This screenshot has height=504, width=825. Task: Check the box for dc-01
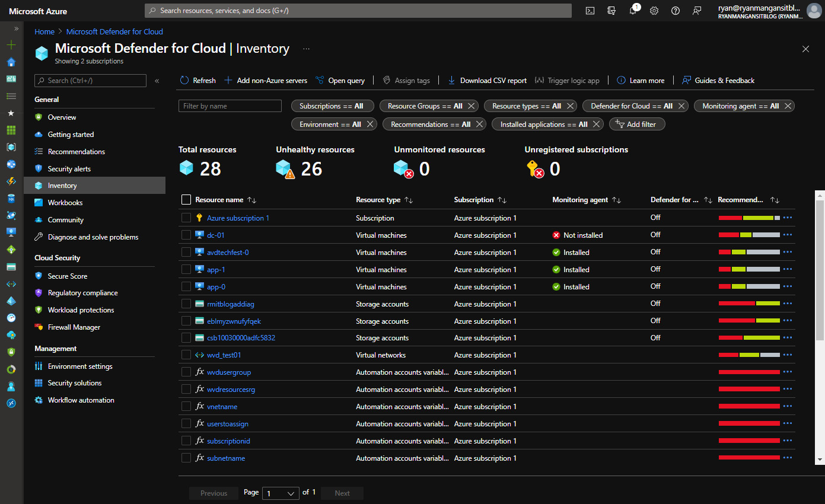186,235
